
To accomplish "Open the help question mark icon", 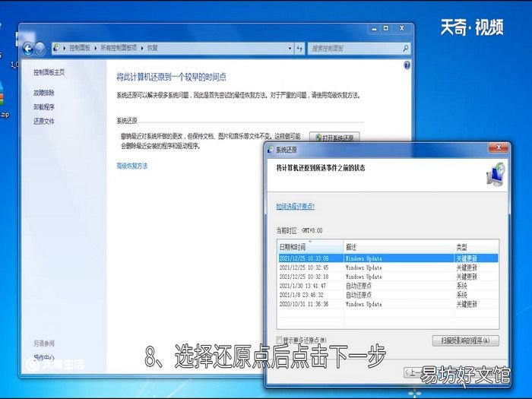I will 407,65.
